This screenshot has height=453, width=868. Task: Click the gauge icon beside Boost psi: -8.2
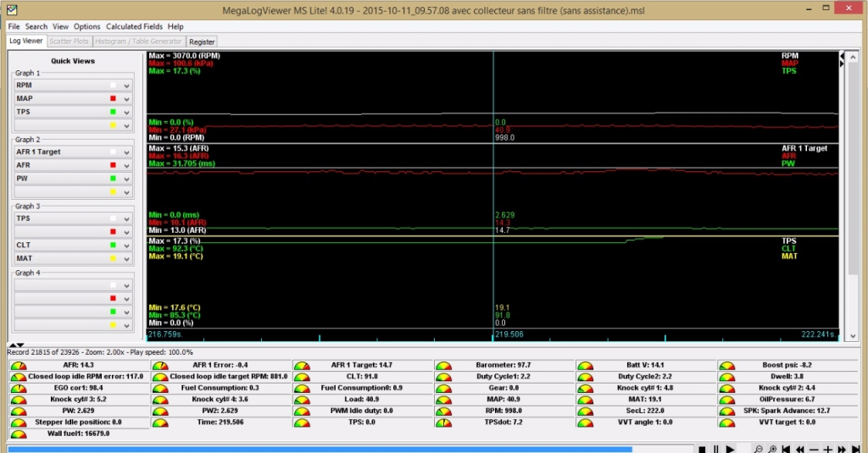[x=726, y=366]
